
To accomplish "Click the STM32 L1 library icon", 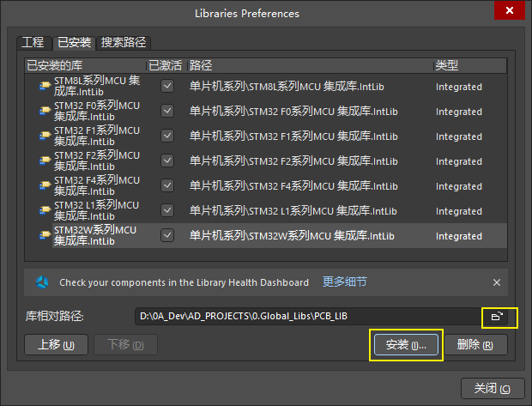I will (45, 211).
